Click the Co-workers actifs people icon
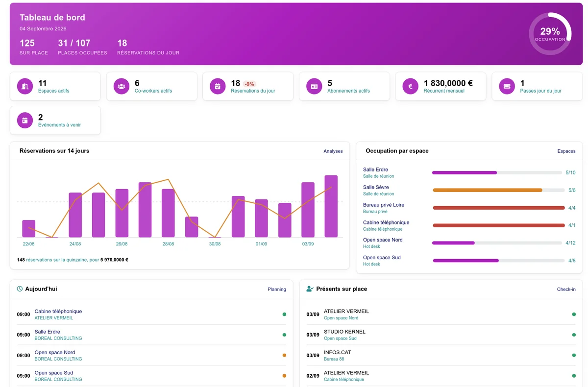The height and width of the screenshot is (387, 588). 121,86
